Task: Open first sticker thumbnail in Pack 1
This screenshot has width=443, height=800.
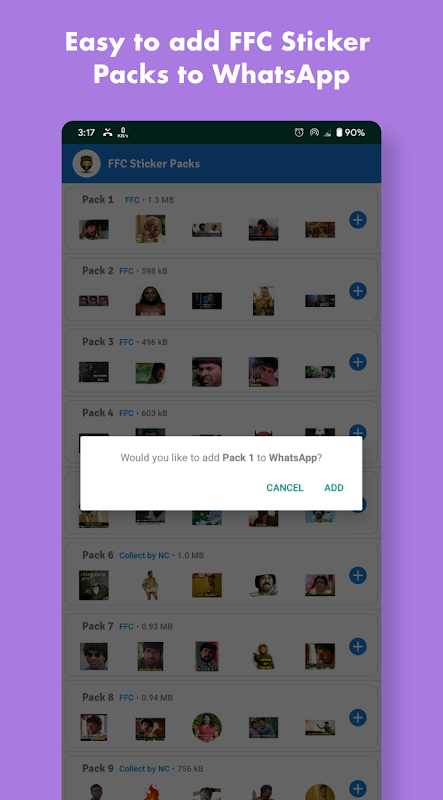Action: (x=94, y=230)
